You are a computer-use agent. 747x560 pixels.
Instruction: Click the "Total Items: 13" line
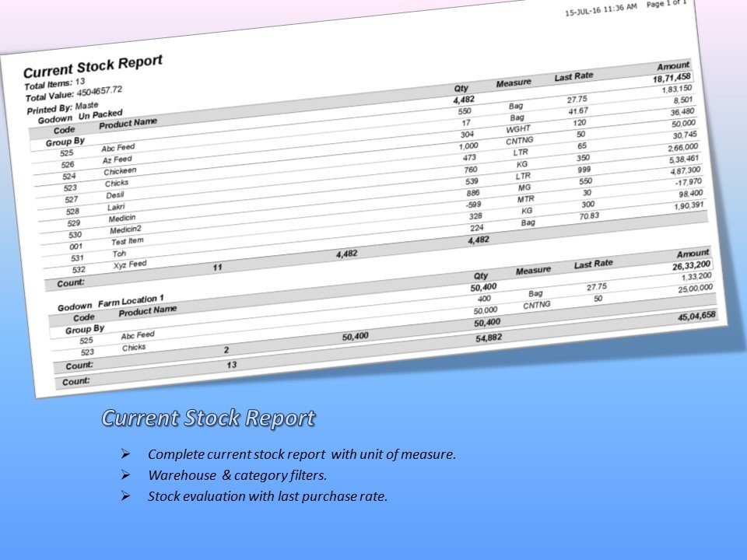coord(54,84)
